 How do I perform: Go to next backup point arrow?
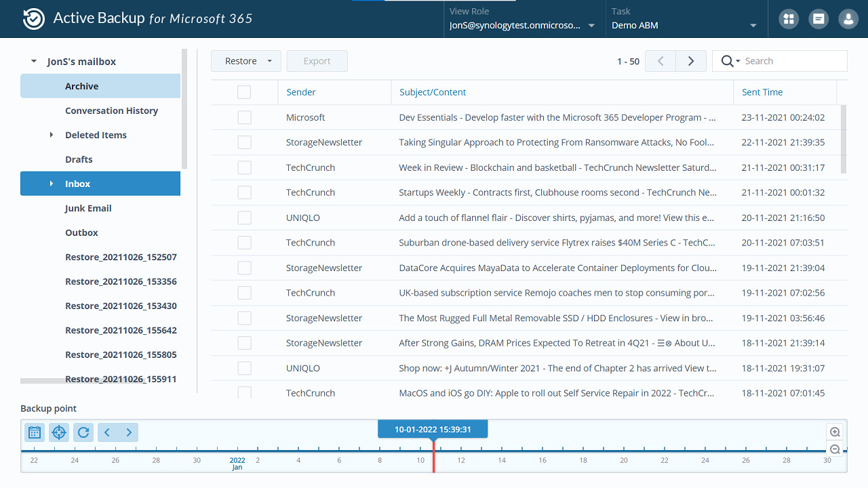click(x=128, y=432)
